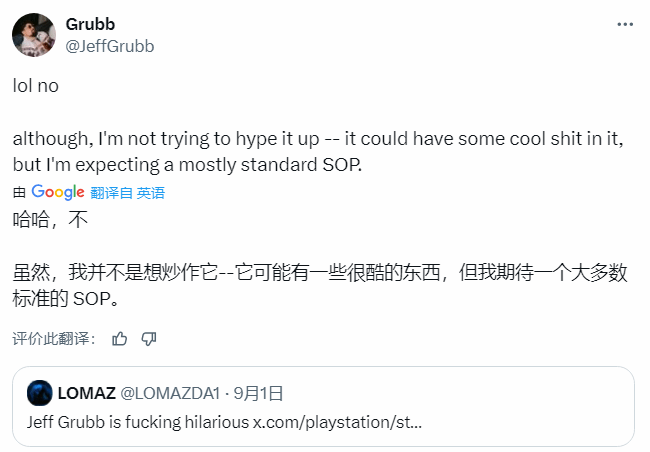The image size is (650, 452).
Task: Rate the translation with thumbs down
Action: click(149, 339)
